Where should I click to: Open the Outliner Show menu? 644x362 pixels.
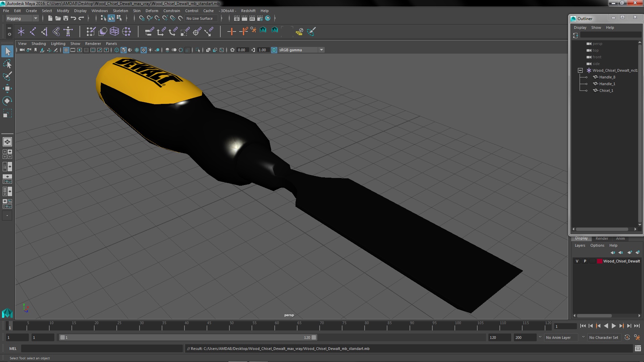tap(596, 27)
